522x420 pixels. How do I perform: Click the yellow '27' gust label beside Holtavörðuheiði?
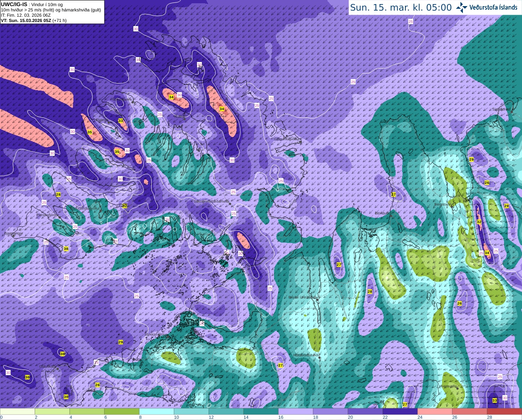[281, 365]
